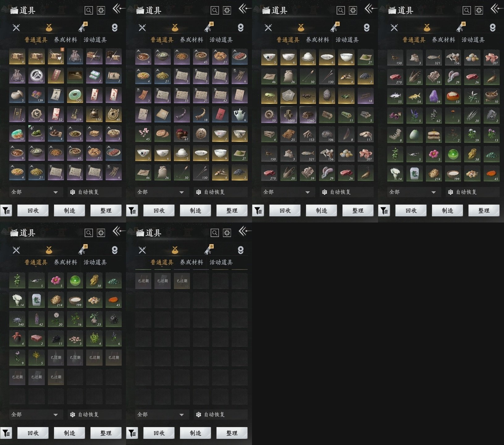504x445 pixels.
Task: Select the first 已过期 slot in the nearly empty panel
Action: (143, 281)
